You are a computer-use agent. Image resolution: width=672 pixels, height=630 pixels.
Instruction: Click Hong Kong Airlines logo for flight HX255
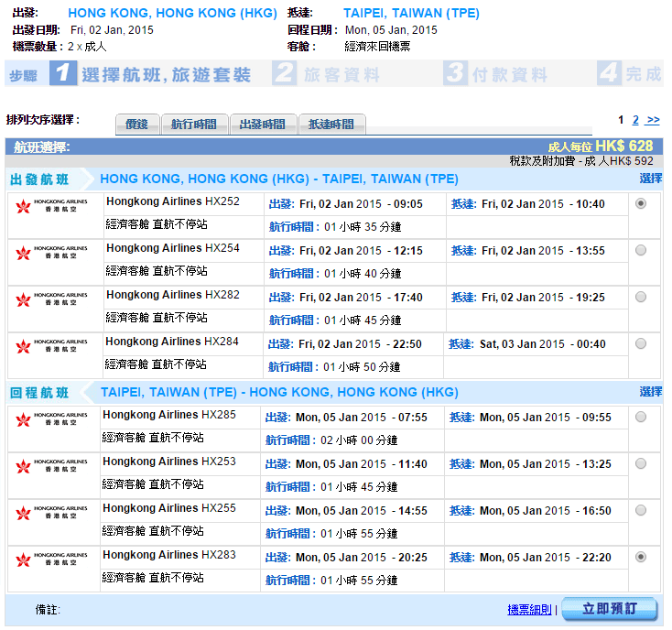52,512
